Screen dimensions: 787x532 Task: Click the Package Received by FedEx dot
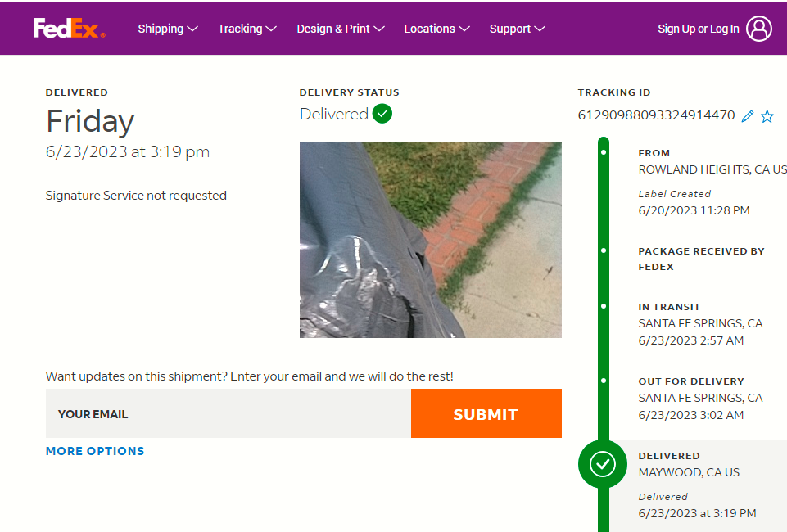pos(604,250)
